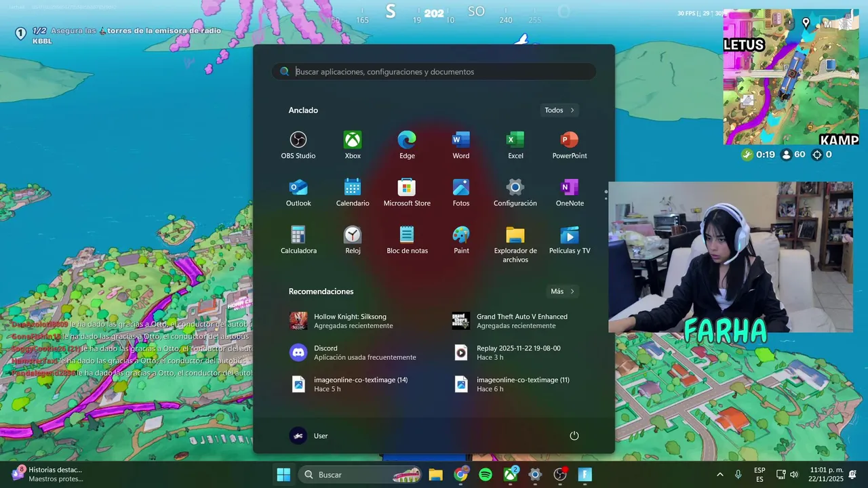Open Spotify from the taskbar
Screen dimensions: 868x488
coord(486,474)
